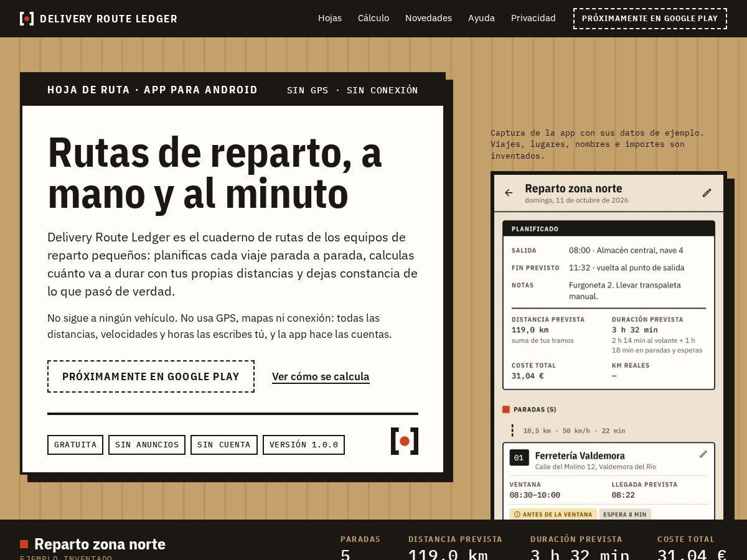Click the 31,04 € cost in the app card
747x560 pixels.
(528, 376)
